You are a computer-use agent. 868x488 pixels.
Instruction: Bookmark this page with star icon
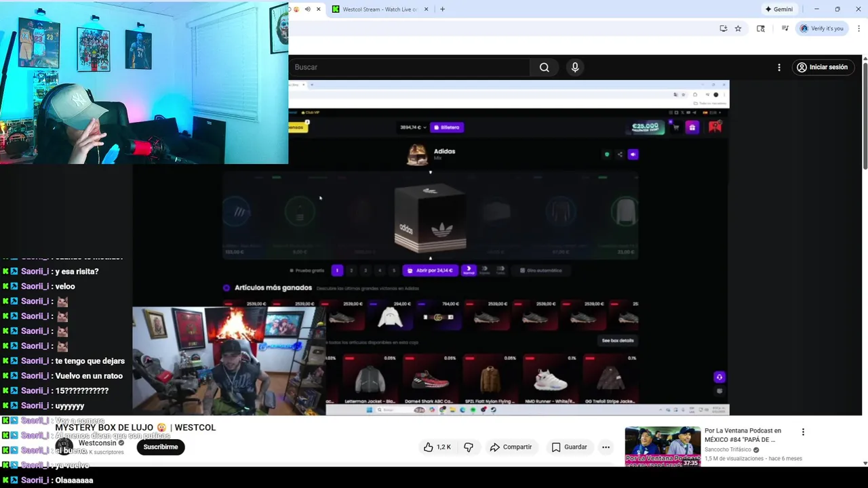[x=738, y=28]
